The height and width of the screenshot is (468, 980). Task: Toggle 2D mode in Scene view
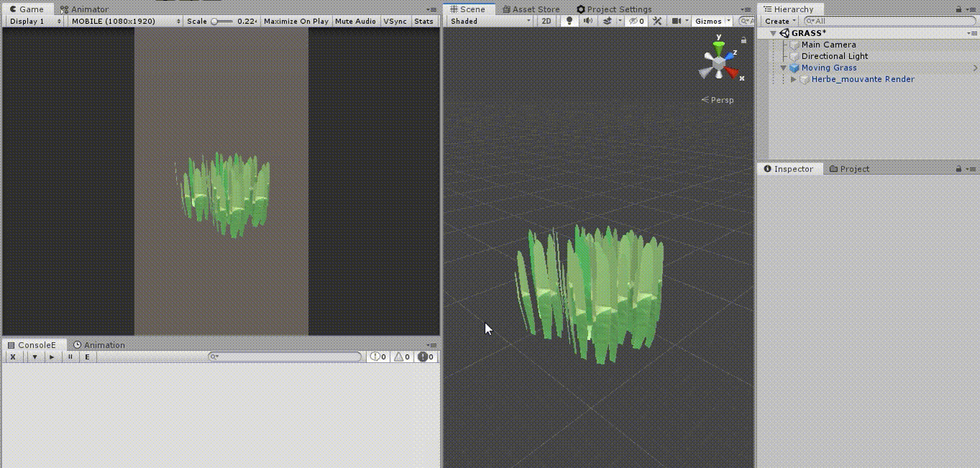[546, 21]
